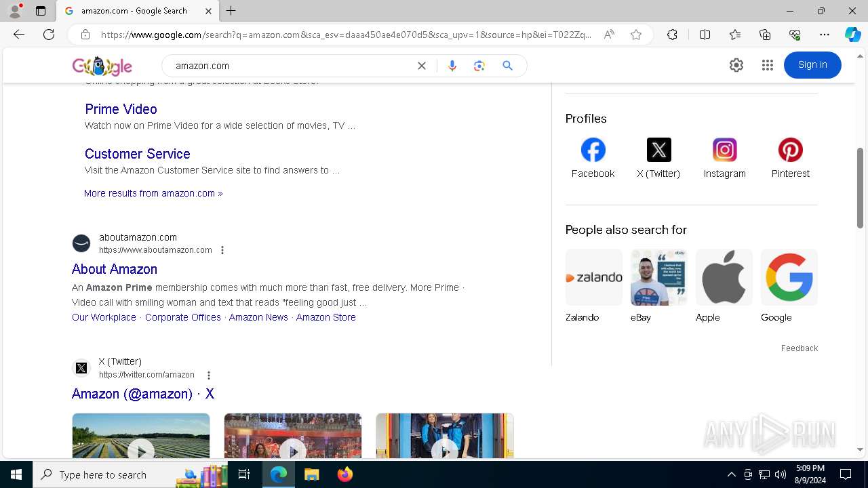Click More results from amazon.com

[153, 193]
